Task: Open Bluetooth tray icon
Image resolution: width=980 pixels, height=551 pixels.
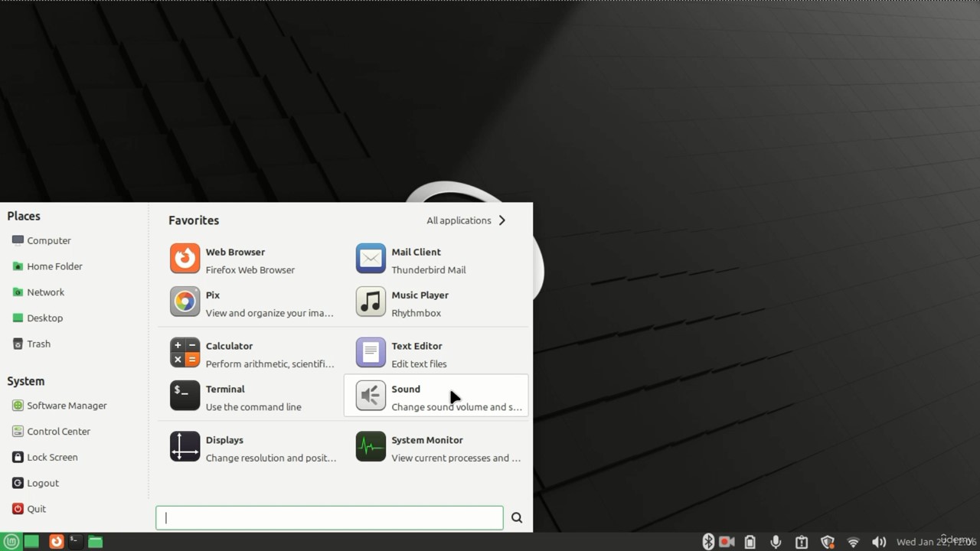Action: point(708,542)
